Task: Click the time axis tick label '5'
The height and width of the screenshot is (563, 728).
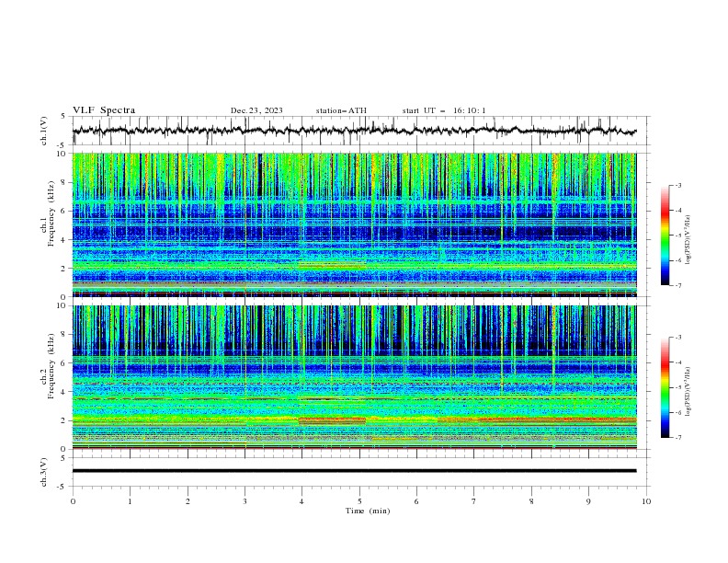Action: click(x=359, y=501)
